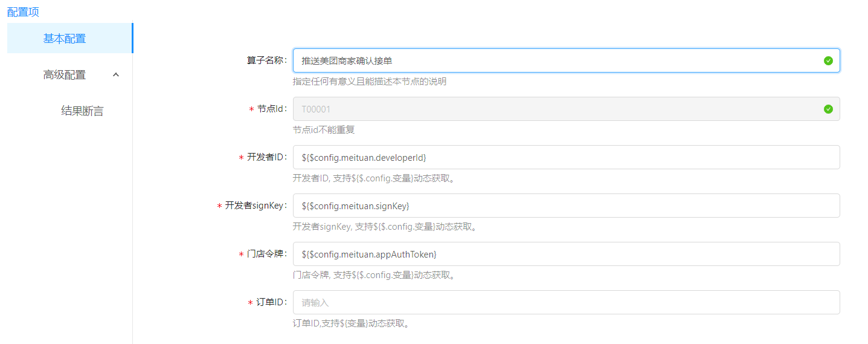
Task: Open the 高级配置 submenu
Action: 65,75
